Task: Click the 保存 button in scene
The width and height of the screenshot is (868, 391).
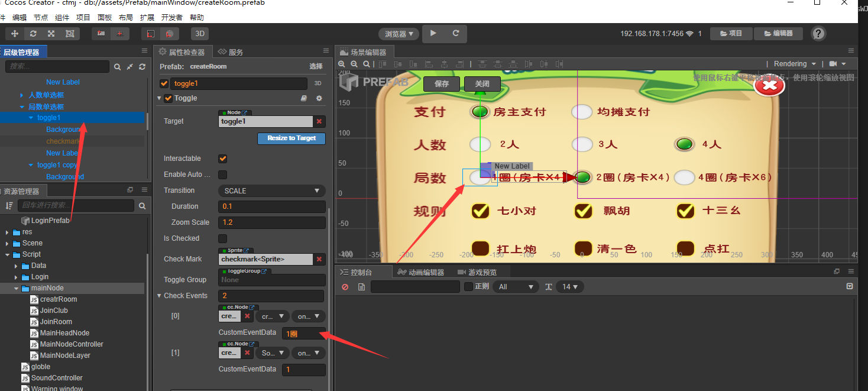Action: point(442,84)
